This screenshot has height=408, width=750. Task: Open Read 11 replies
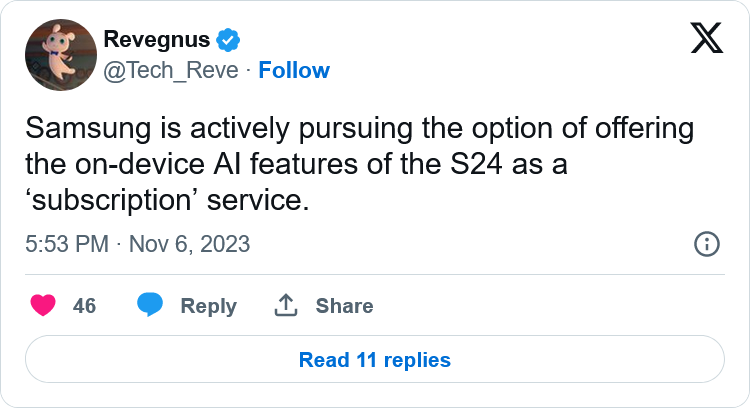pyautogui.click(x=375, y=359)
